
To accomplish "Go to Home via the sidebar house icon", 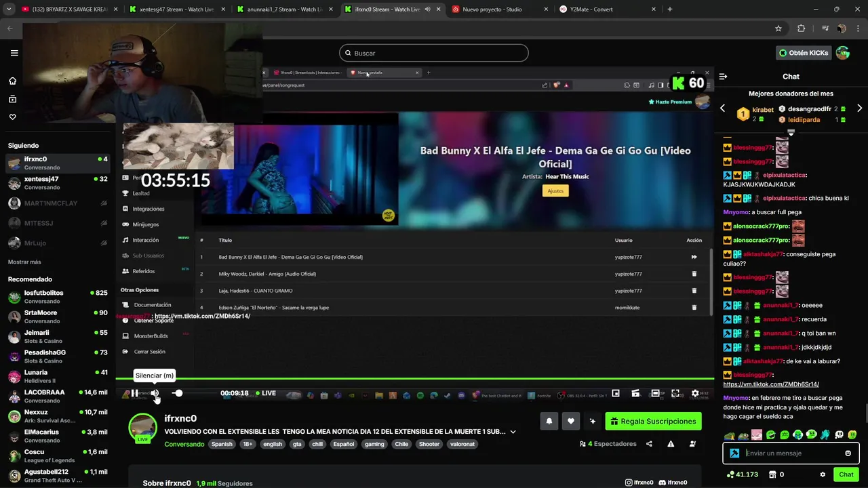I will point(12,81).
